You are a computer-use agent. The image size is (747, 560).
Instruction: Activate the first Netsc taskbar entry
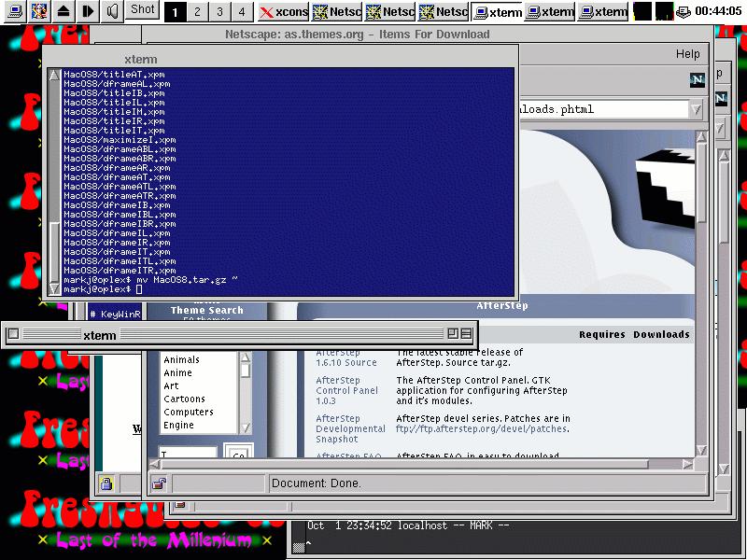pyautogui.click(x=337, y=12)
